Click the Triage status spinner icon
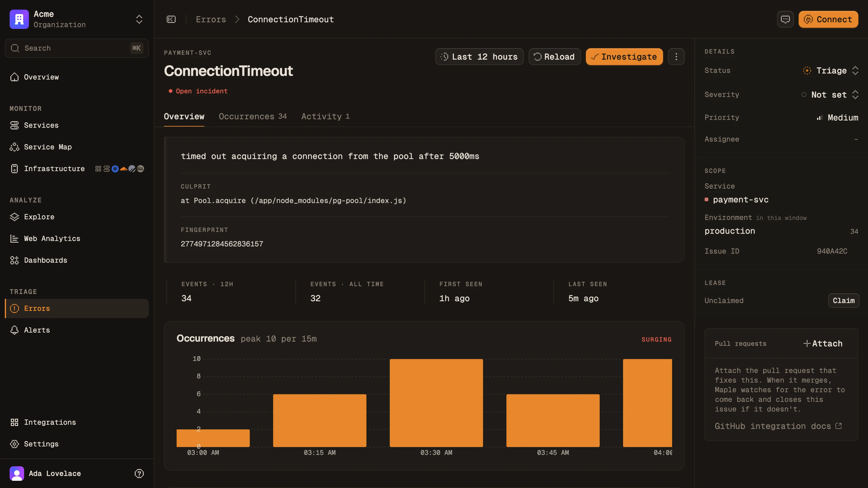This screenshot has width=868, height=488. tap(807, 70)
